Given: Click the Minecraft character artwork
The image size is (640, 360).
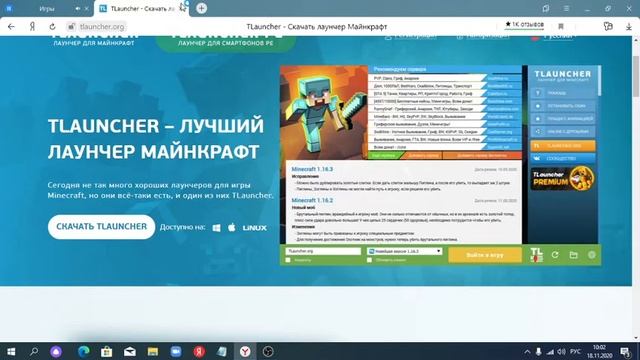Looking at the screenshot, I should pos(324,112).
